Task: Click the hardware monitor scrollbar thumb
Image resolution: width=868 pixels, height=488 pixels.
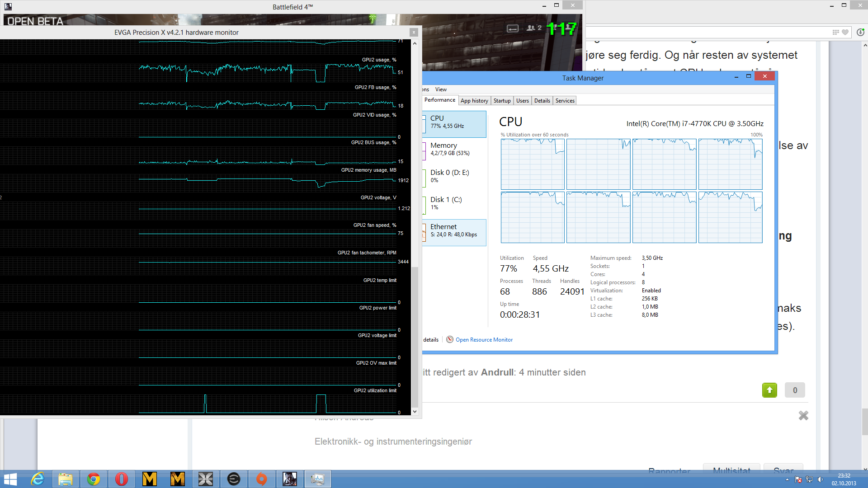Action: coord(415,337)
